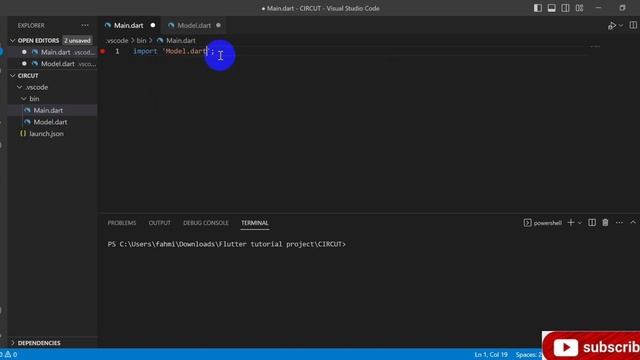Click unsaved dot on Model.dart tab
The width and height of the screenshot is (640, 360).
pos(218,25)
